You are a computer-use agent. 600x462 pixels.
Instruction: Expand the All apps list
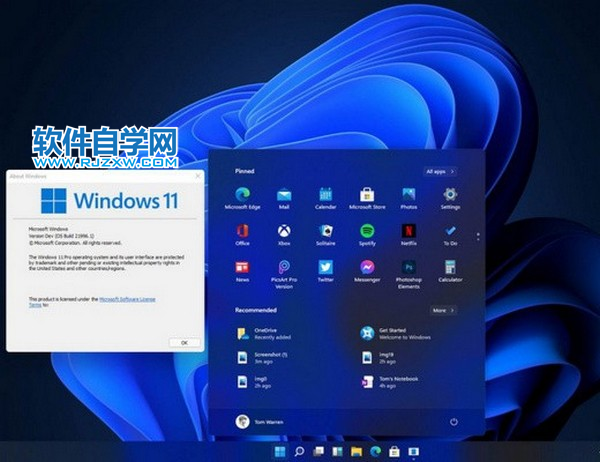(440, 171)
